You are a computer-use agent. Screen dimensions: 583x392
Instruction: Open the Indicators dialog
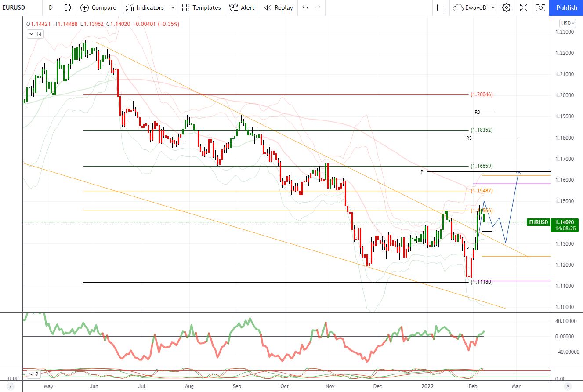click(145, 7)
